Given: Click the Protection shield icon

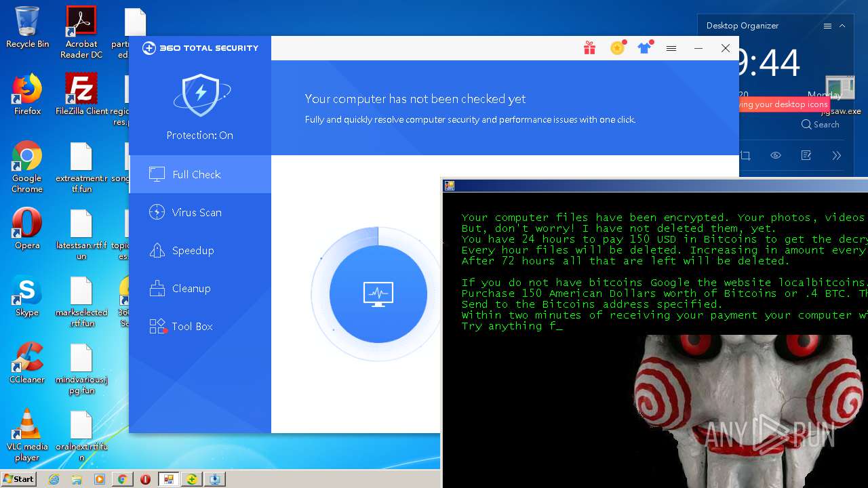Looking at the screenshot, I should 201,95.
